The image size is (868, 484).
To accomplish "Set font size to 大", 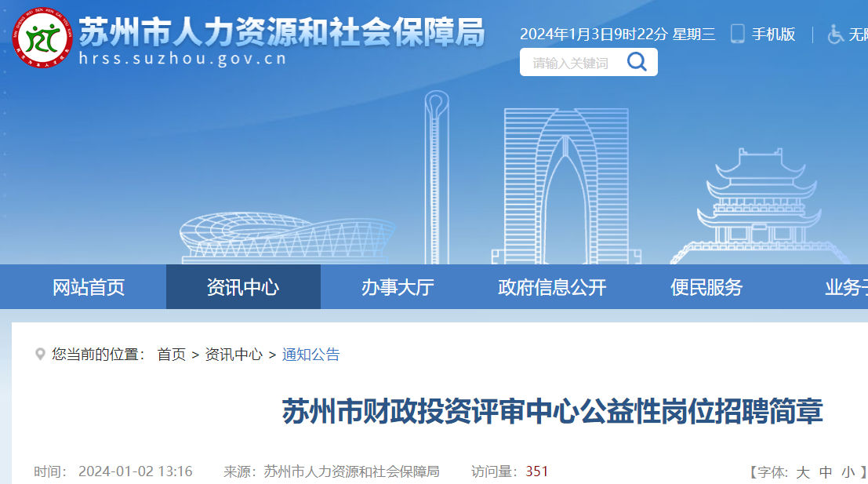I will click(803, 472).
